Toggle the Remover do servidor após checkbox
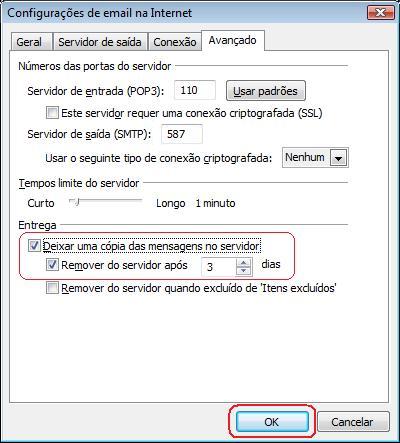 click(52, 265)
